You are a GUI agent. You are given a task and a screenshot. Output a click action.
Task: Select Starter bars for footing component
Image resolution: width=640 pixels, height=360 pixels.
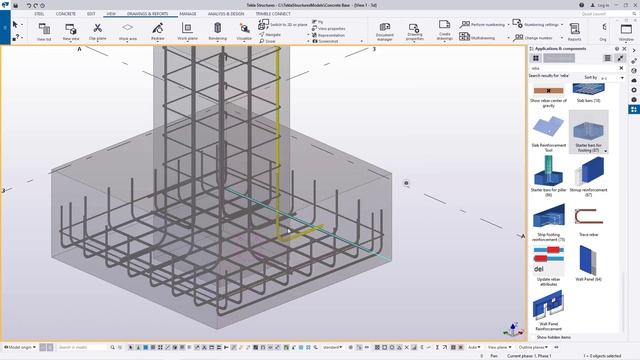click(588, 132)
